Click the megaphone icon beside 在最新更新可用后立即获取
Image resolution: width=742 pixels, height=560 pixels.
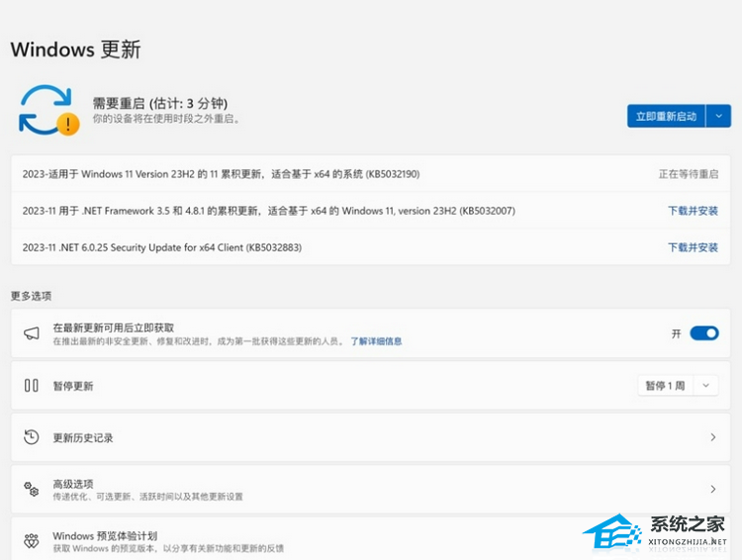tap(32, 333)
